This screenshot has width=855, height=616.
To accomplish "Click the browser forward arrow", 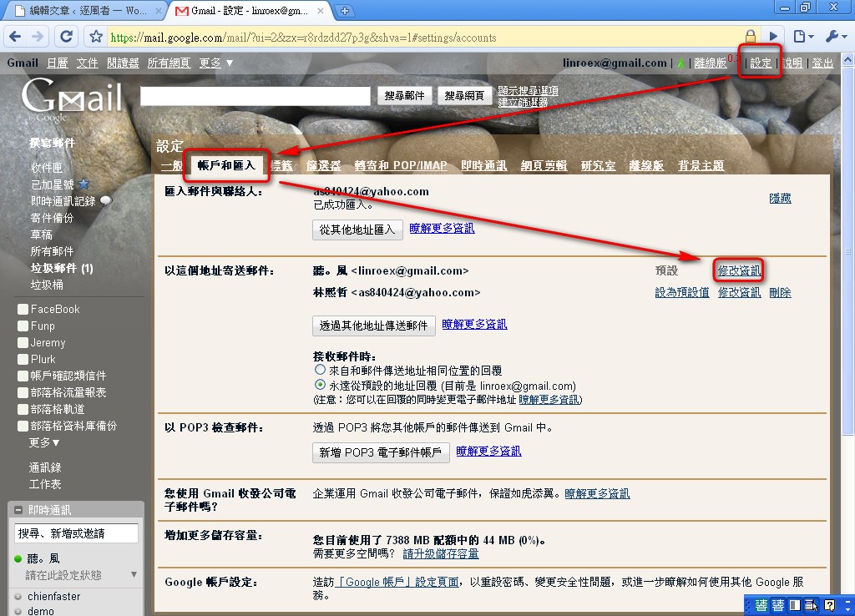I will click(x=38, y=37).
